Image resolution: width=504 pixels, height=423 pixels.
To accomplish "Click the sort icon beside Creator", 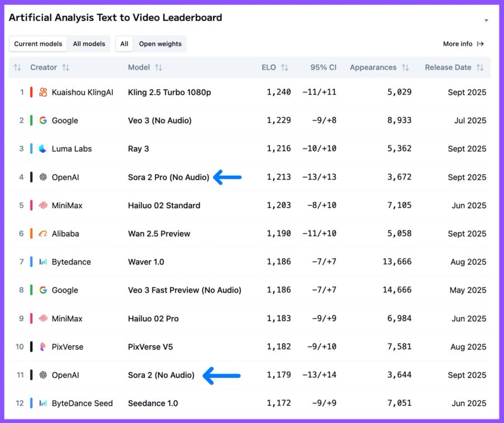I will click(x=66, y=68).
